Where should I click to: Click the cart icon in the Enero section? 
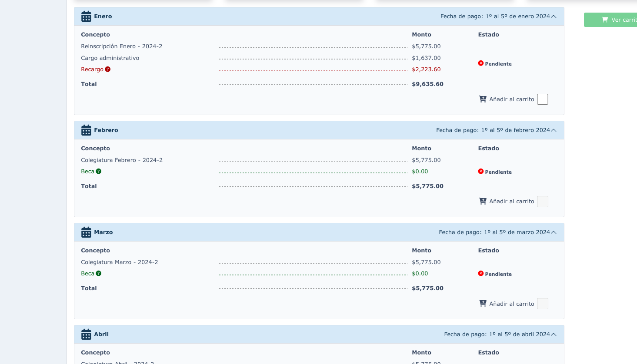pos(483,99)
